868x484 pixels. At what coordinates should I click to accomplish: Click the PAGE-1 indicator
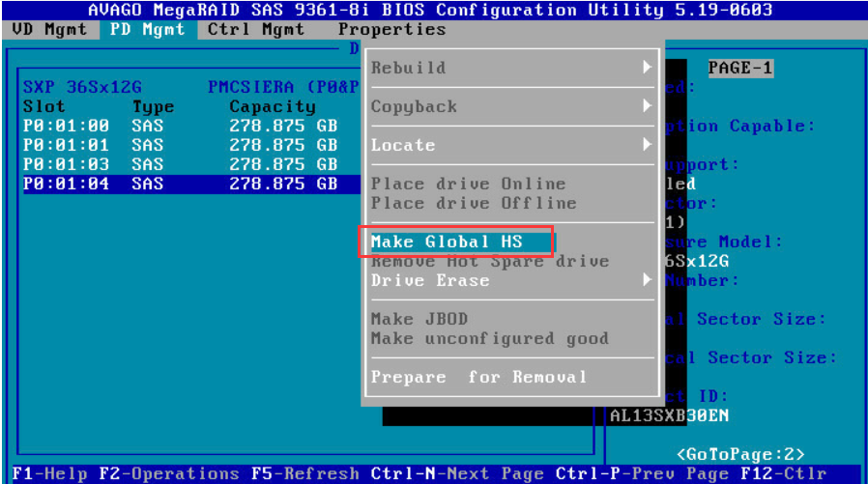point(740,68)
